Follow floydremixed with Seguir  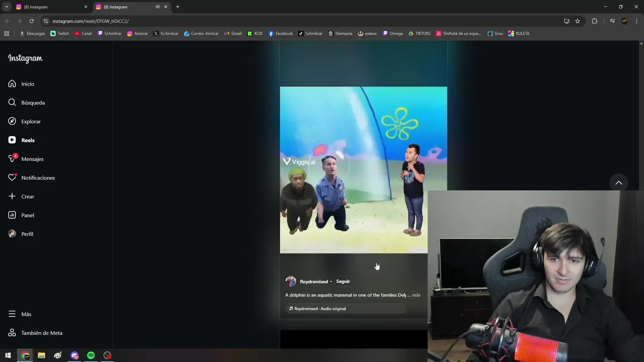(x=343, y=282)
